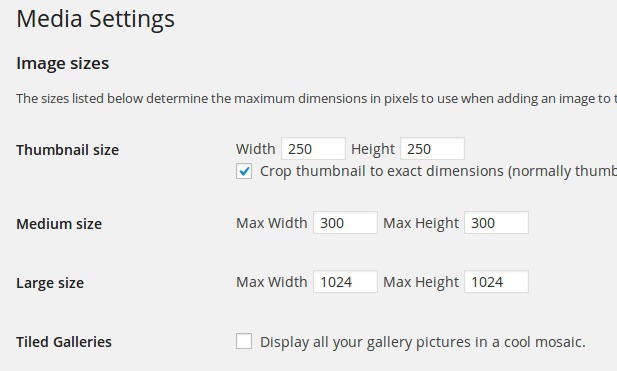Enable the Tiled Galleries mosaic checkbox
This screenshot has height=371, width=617.
click(244, 341)
